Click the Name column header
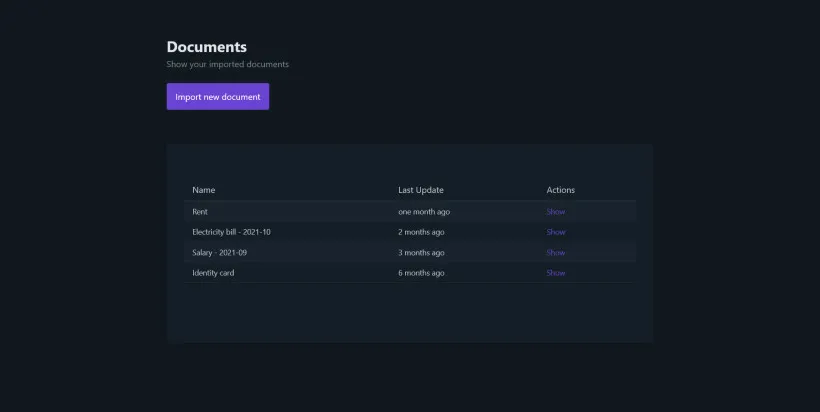Viewport: 820px width, 412px height. (203, 190)
